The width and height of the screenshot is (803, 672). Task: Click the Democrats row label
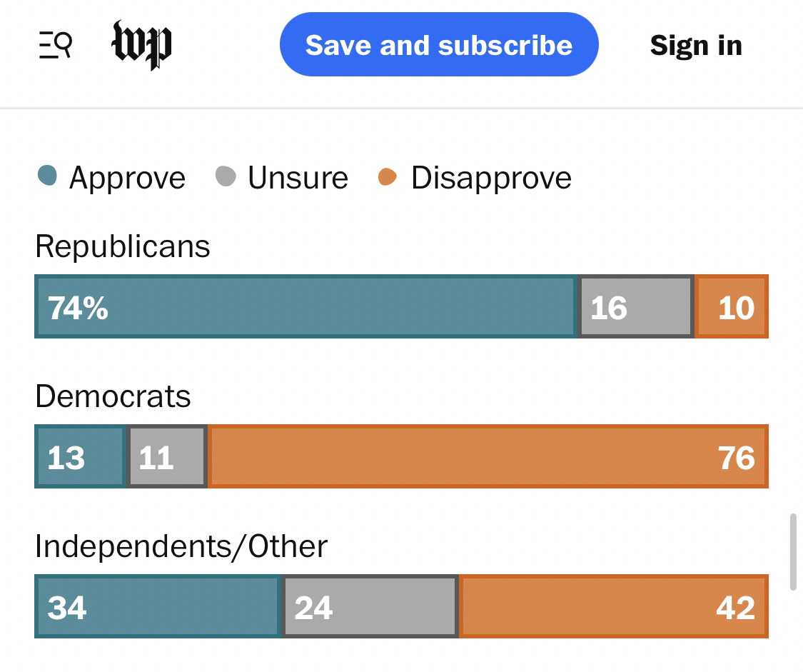pyautogui.click(x=113, y=396)
